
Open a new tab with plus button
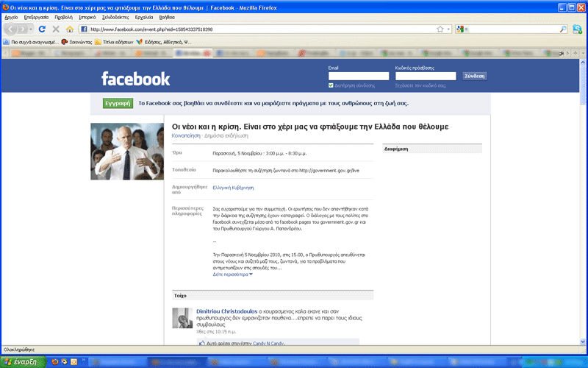(576, 53)
